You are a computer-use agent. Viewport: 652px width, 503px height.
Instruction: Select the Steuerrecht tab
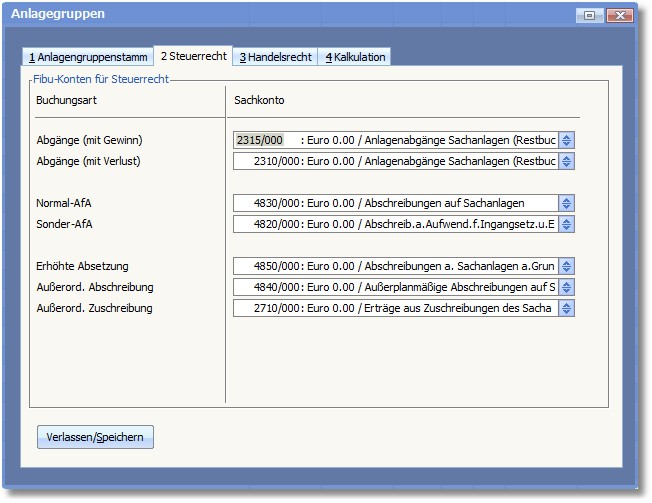pyautogui.click(x=193, y=56)
